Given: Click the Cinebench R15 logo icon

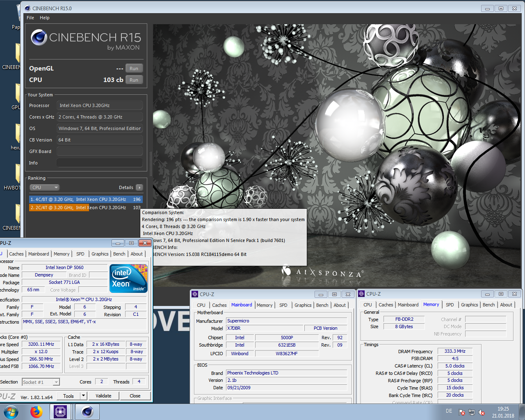Looking at the screenshot, I should point(39,37).
